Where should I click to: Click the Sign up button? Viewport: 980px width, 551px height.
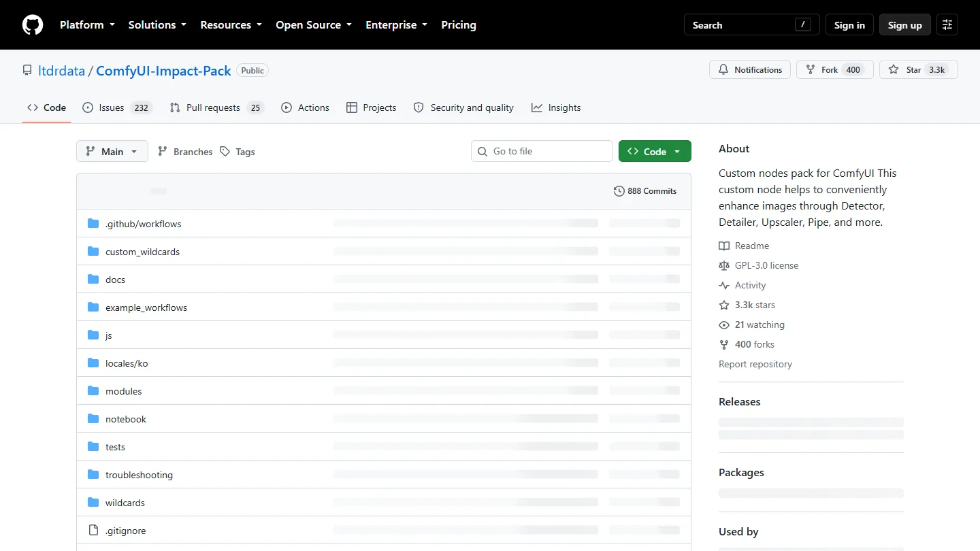point(904,25)
